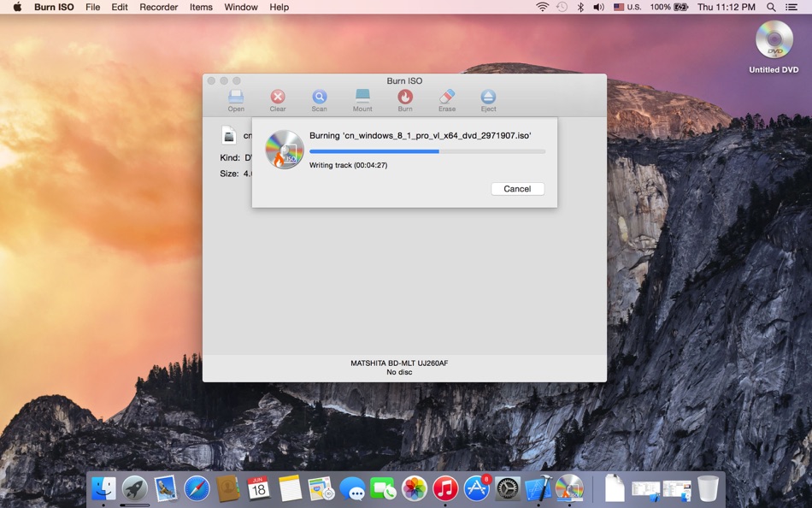The width and height of the screenshot is (812, 508).
Task: Open the U.S. input source menu
Action: point(627,7)
